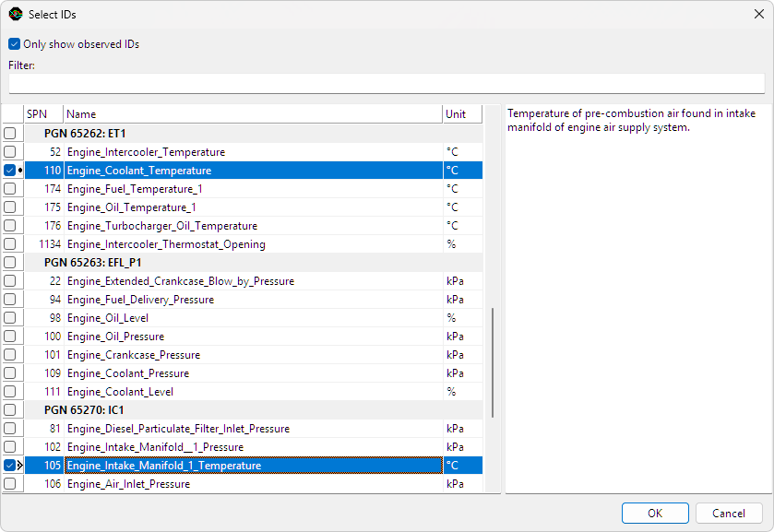Uncheck Engine_Intake_Manifold_1_Temperature checkbox

pyautogui.click(x=10, y=465)
